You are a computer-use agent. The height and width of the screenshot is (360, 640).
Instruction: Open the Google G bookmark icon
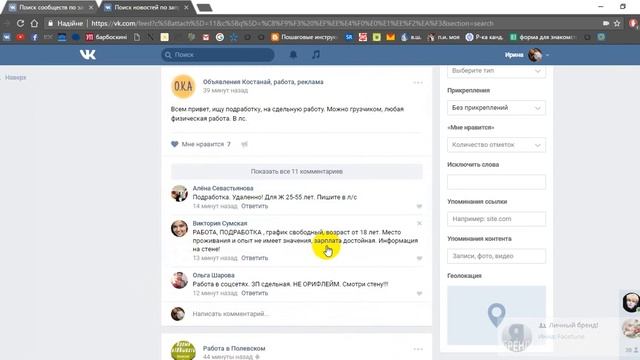[x=220, y=37]
